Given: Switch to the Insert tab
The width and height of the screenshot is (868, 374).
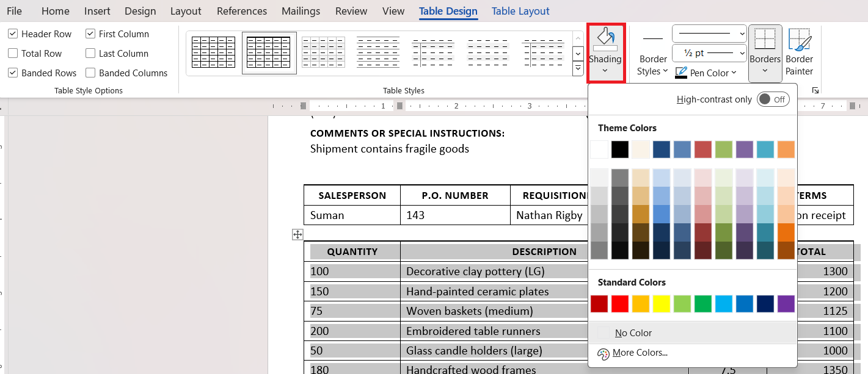Looking at the screenshot, I should [x=97, y=11].
